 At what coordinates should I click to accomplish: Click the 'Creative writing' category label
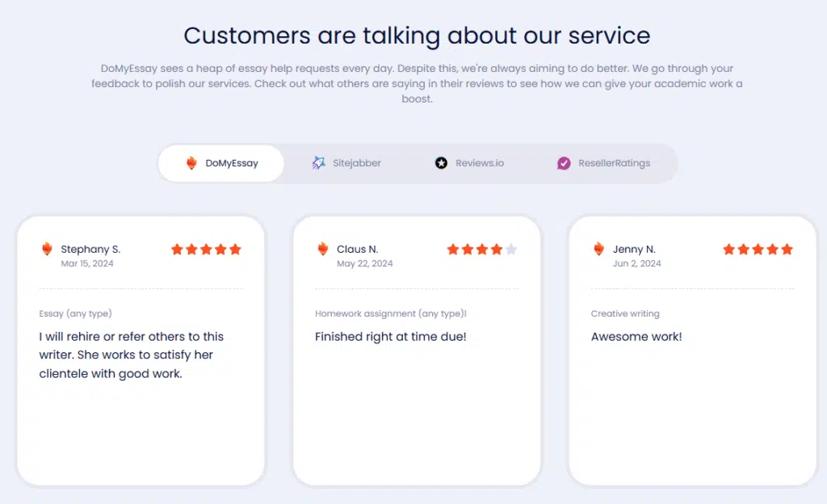coord(625,313)
